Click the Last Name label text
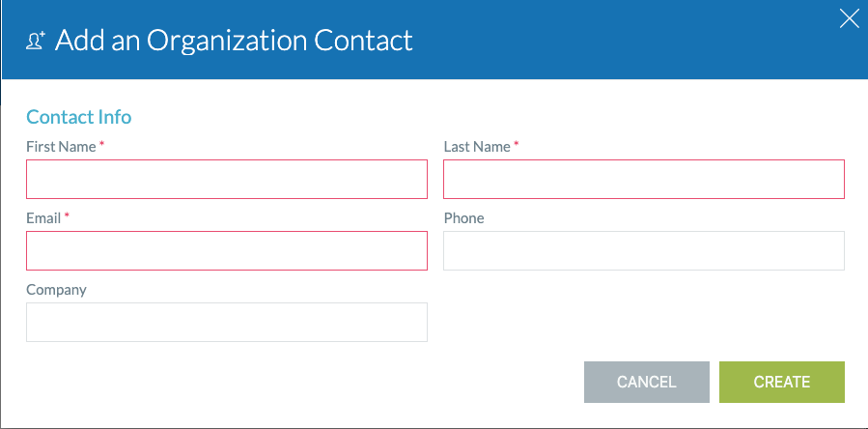The image size is (868, 429). tap(477, 147)
